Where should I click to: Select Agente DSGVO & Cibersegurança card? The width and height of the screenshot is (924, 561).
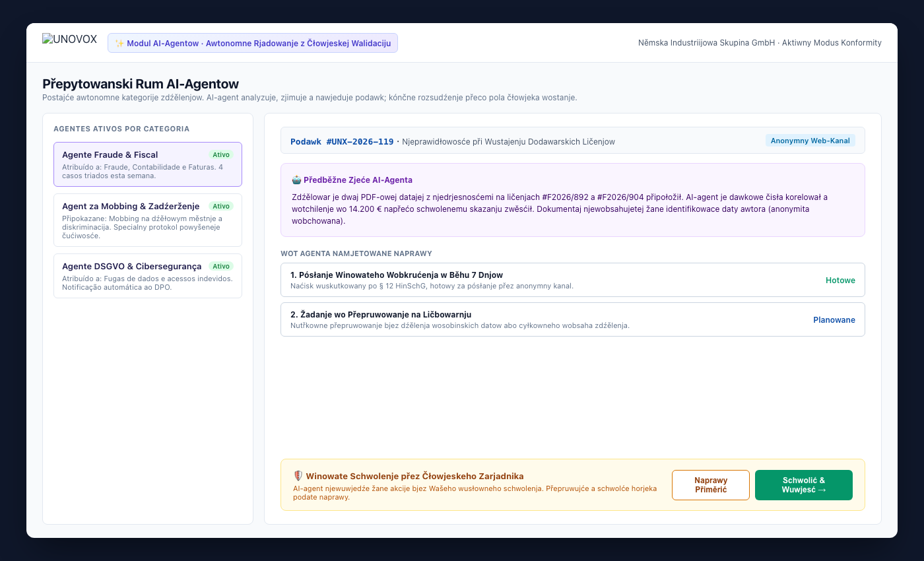148,276
